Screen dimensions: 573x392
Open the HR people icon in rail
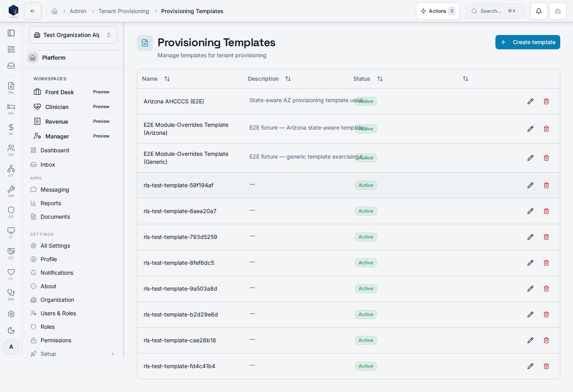tap(11, 150)
